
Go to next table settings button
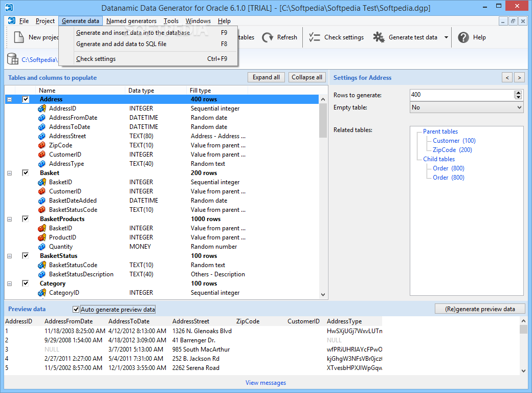(519, 78)
